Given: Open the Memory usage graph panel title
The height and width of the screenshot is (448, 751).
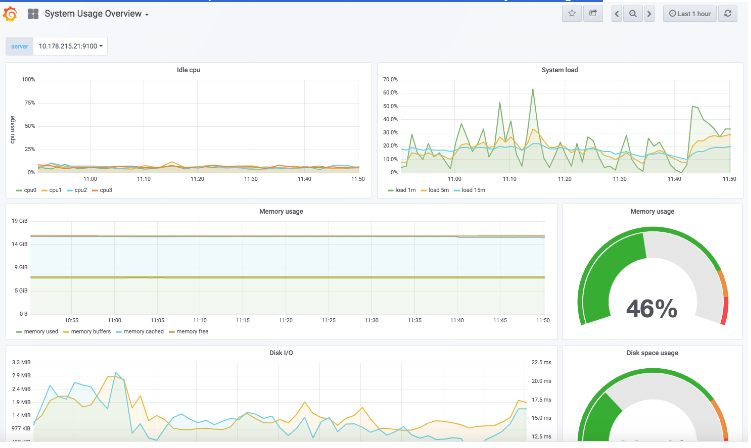Looking at the screenshot, I should pos(281,211).
